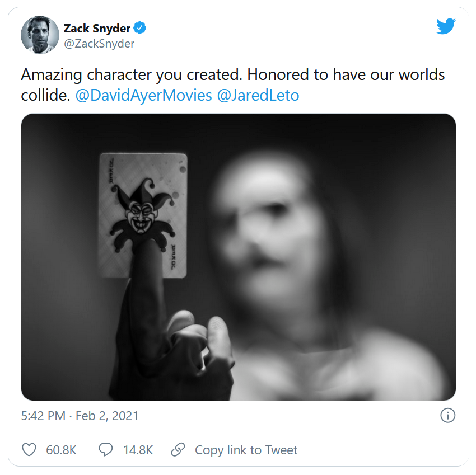
Task: Open the @ZackSnyder handle link
Action: point(99,44)
